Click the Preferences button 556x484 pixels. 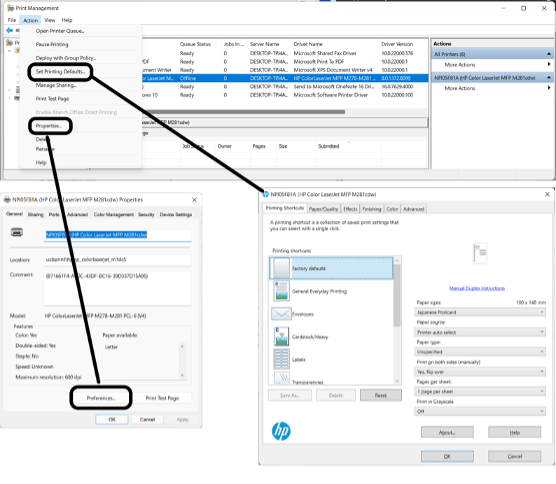click(x=101, y=398)
